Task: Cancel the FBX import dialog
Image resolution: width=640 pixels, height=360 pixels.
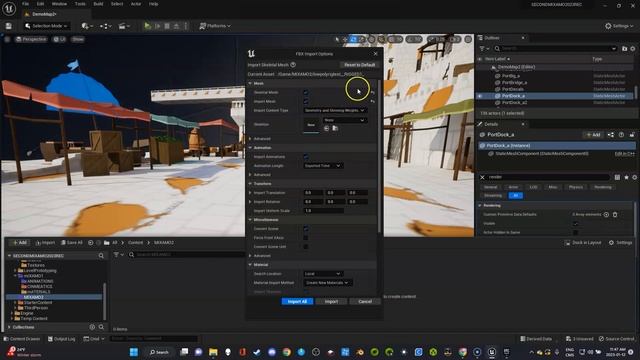Action: (x=364, y=301)
